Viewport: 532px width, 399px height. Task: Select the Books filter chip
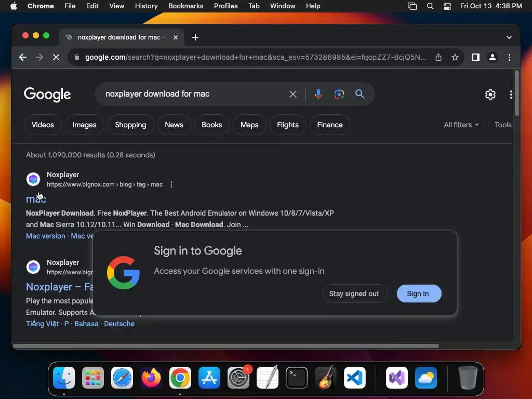click(212, 125)
